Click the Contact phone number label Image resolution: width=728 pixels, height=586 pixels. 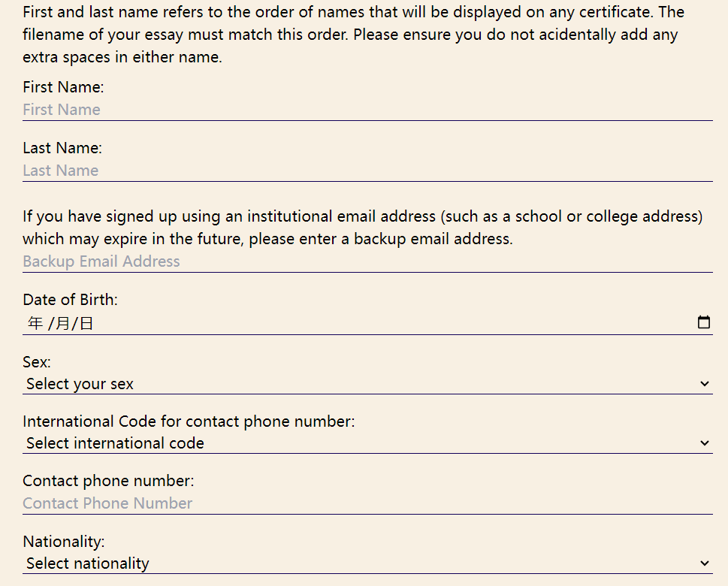click(108, 481)
